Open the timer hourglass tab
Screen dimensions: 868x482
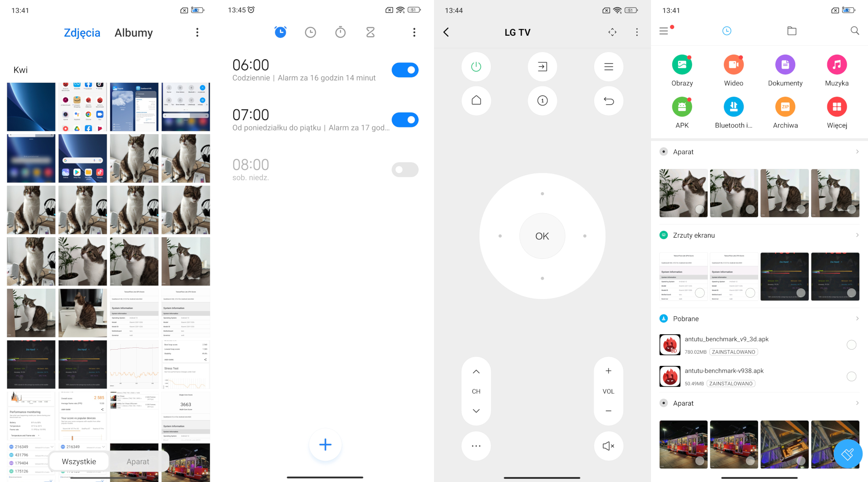point(370,32)
